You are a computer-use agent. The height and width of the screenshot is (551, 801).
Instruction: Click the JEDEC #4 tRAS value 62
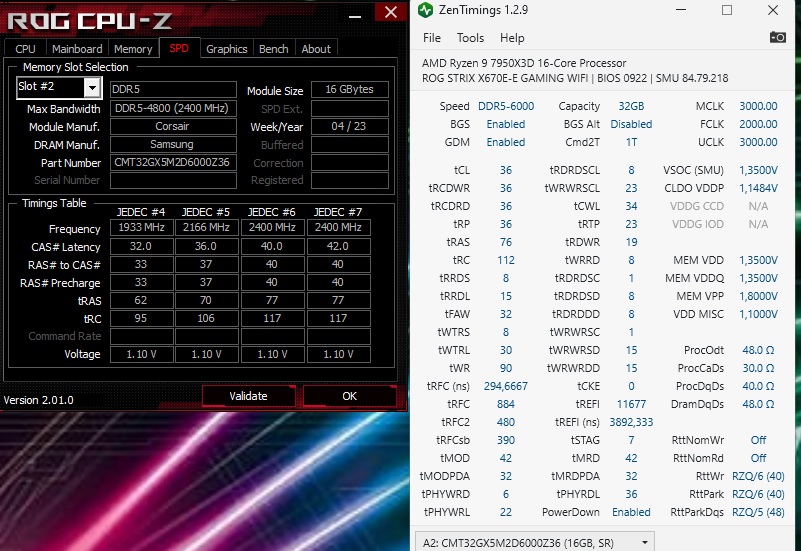(x=141, y=300)
